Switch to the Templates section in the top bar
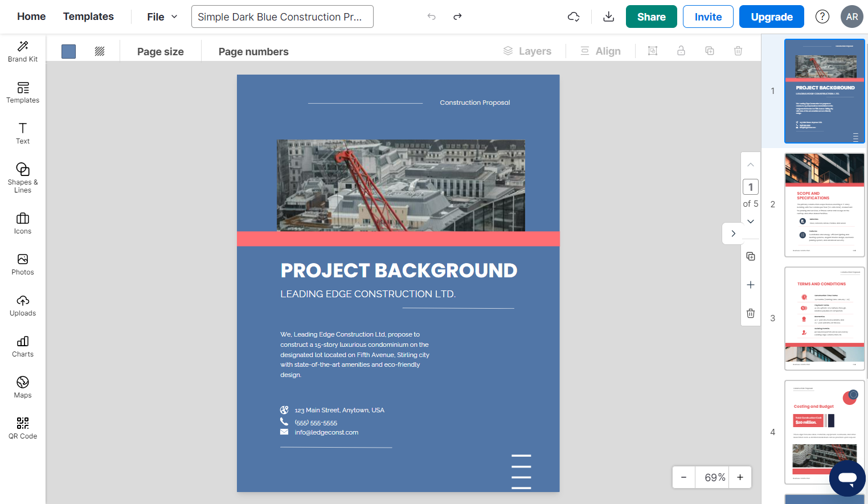Screen dimensions: 868x504 (x=88, y=17)
